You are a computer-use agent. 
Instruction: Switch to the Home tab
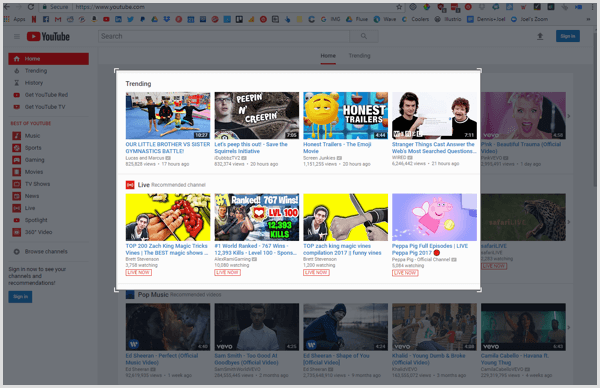click(328, 56)
